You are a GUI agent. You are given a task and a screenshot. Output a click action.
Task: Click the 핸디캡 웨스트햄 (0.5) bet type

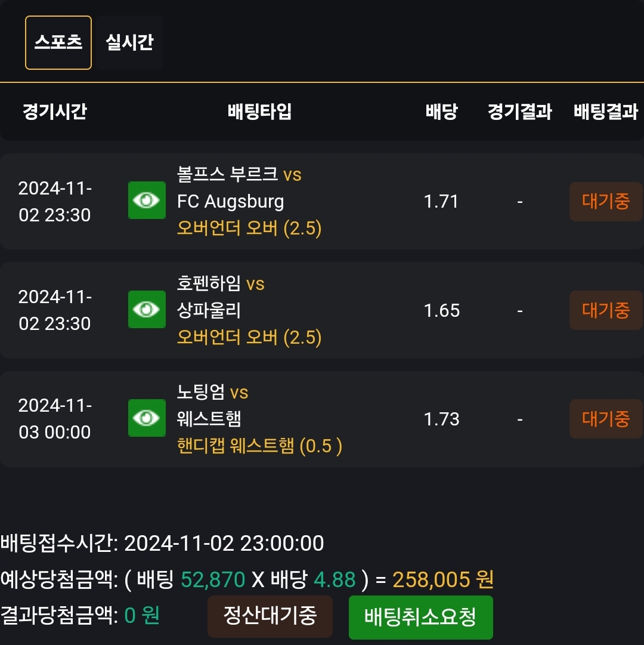point(259,446)
